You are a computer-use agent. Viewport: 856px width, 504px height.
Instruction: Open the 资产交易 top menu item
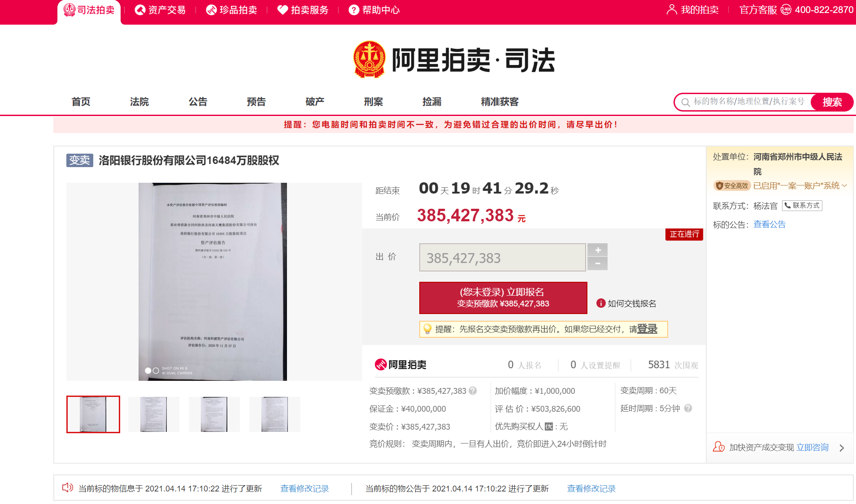[161, 10]
